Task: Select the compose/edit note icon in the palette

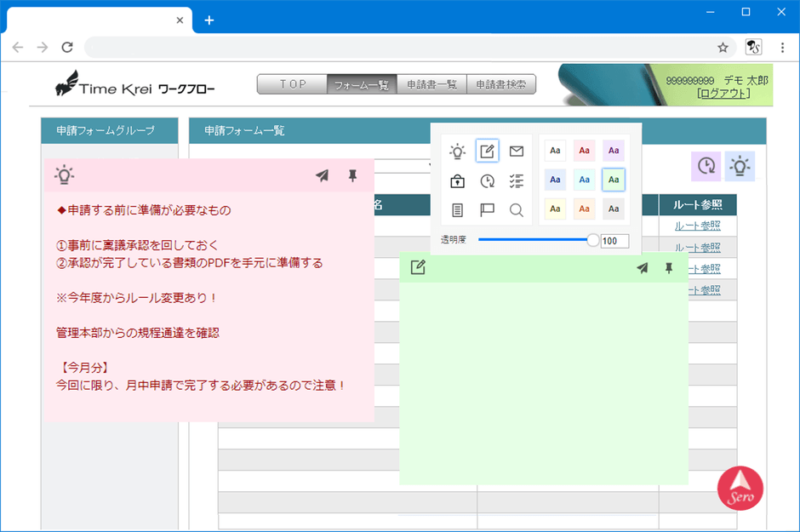Action: click(x=487, y=151)
